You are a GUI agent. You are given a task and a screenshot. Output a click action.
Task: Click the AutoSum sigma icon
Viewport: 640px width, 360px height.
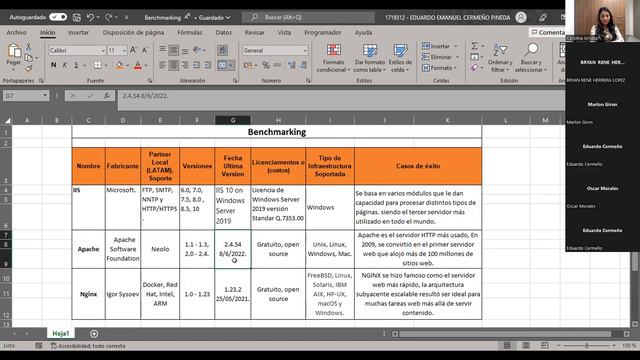pyautogui.click(x=474, y=46)
